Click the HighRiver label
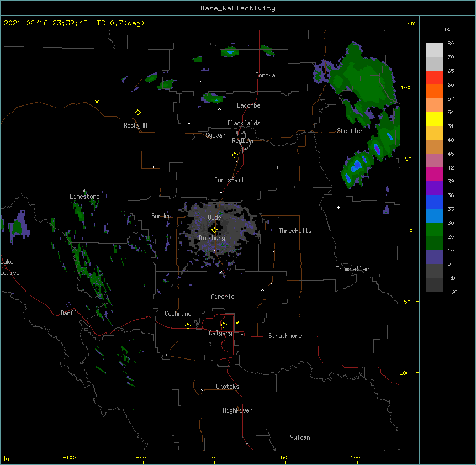476x465 pixels. pyautogui.click(x=237, y=410)
